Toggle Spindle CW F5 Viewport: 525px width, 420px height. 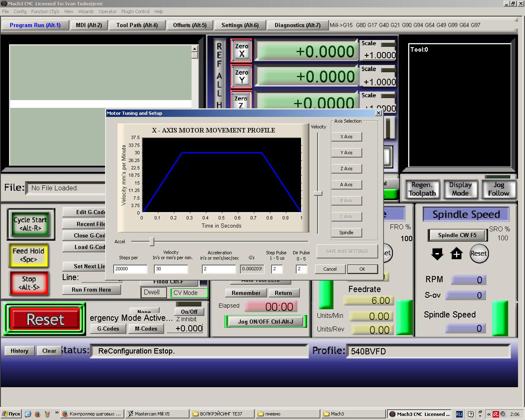[x=457, y=235]
